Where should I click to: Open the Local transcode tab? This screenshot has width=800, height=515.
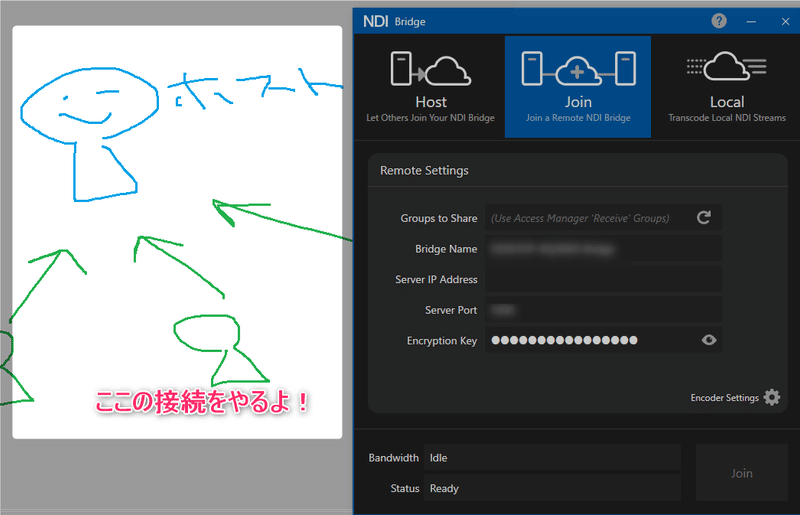point(727,87)
